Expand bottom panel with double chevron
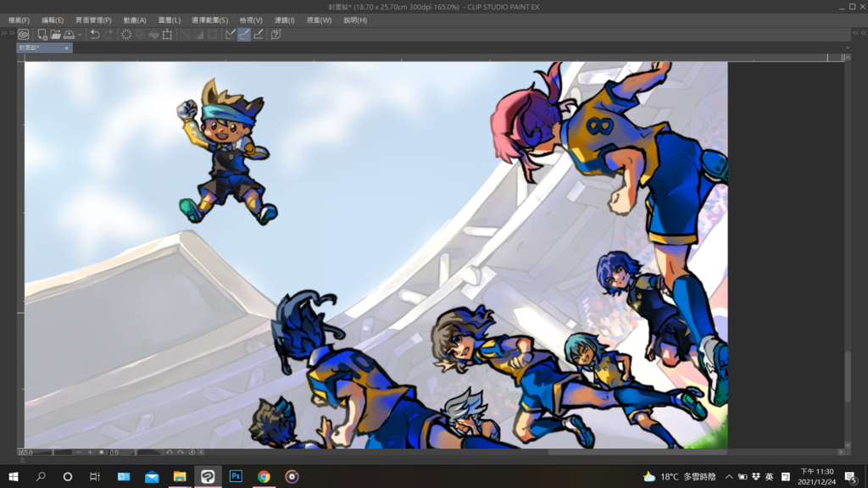This screenshot has height=488, width=868. (x=22, y=460)
